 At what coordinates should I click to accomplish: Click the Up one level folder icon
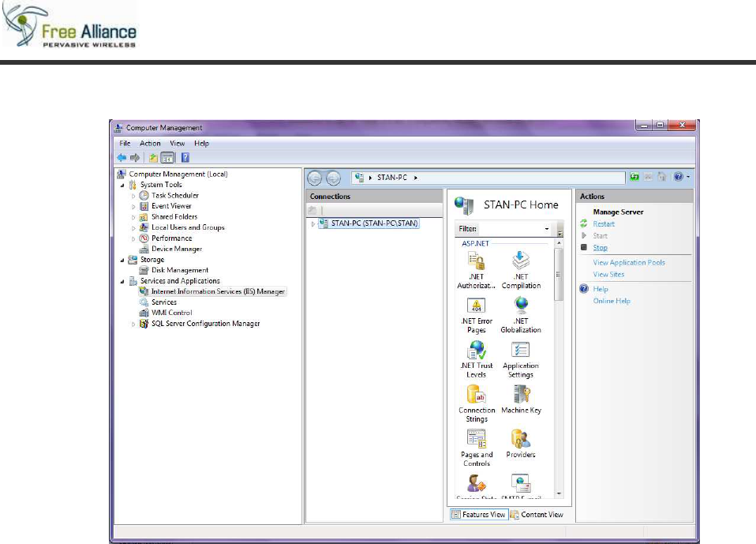tap(153, 158)
